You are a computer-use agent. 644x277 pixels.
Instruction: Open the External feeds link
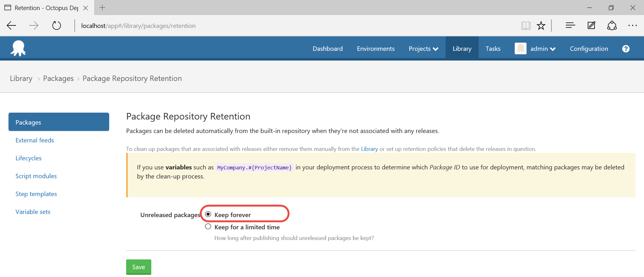35,140
